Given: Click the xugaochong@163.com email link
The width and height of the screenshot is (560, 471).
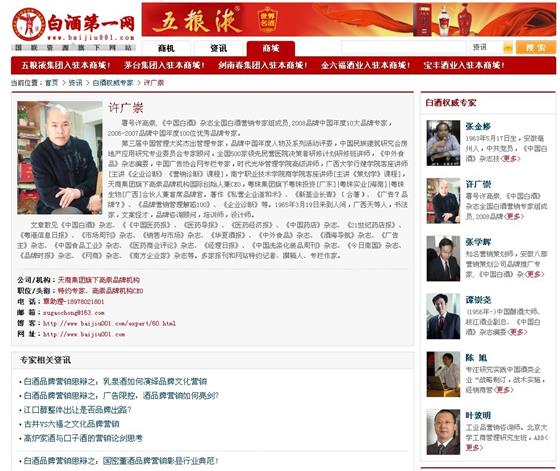Looking at the screenshot, I should click(x=74, y=313).
